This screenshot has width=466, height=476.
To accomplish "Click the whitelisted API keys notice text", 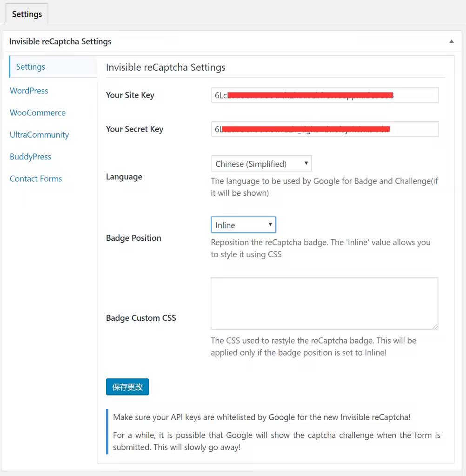I will click(x=261, y=417).
